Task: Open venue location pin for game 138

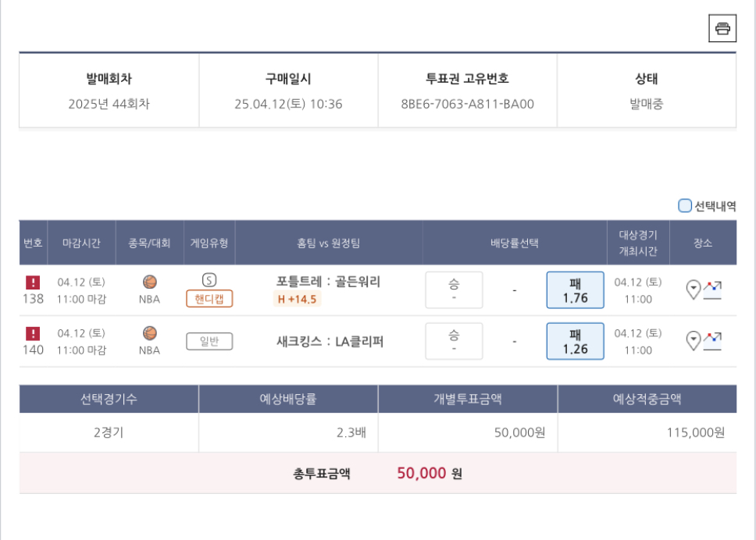Action: coord(693,290)
